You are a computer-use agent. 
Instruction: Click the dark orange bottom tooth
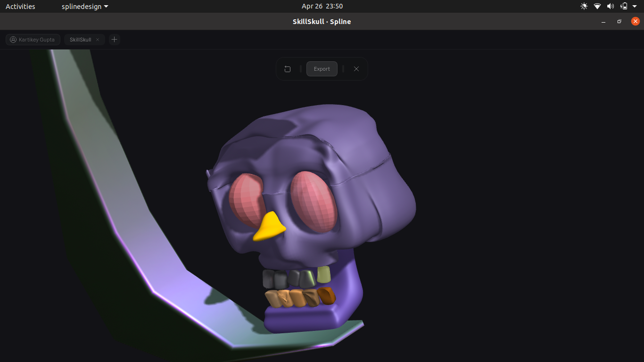326,296
